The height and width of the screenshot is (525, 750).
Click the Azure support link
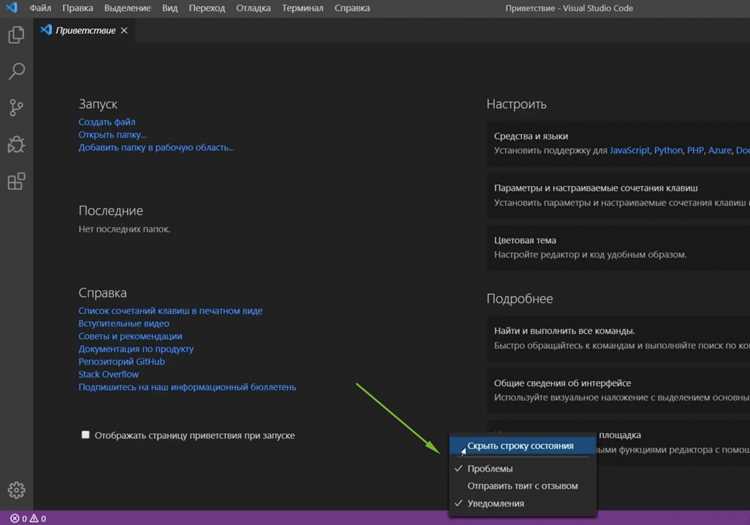pyautogui.click(x=720, y=150)
